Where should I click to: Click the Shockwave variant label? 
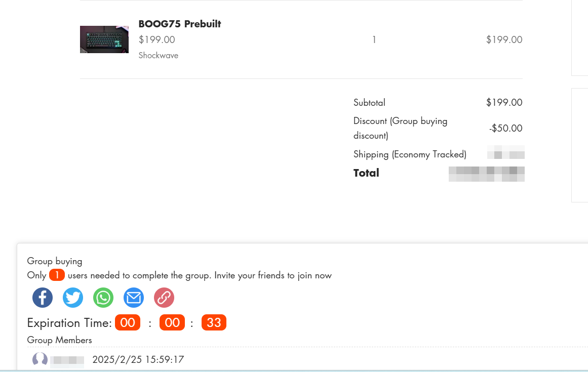coord(158,55)
